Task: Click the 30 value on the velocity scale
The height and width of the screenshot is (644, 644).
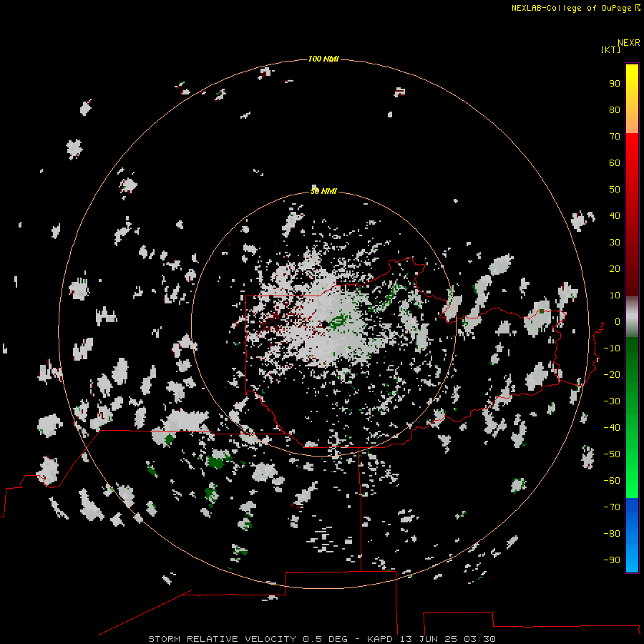Action: (x=615, y=243)
